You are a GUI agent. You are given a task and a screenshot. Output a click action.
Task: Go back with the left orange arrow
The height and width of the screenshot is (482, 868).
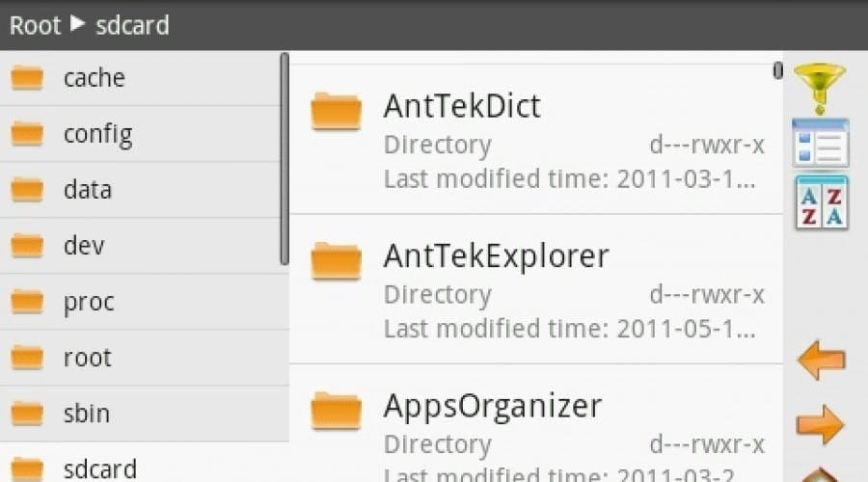coord(822,360)
